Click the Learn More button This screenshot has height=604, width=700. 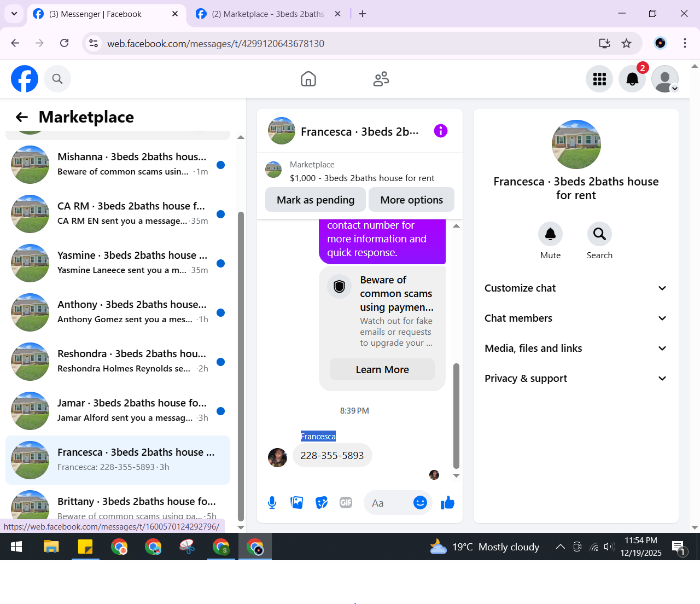point(382,370)
